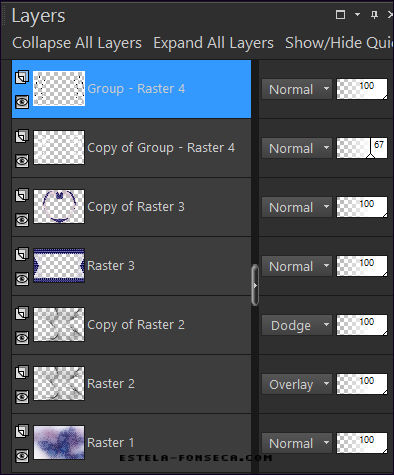Open Overlay blend mode dropdown for Raster 2
The image size is (394, 475).
point(297,384)
